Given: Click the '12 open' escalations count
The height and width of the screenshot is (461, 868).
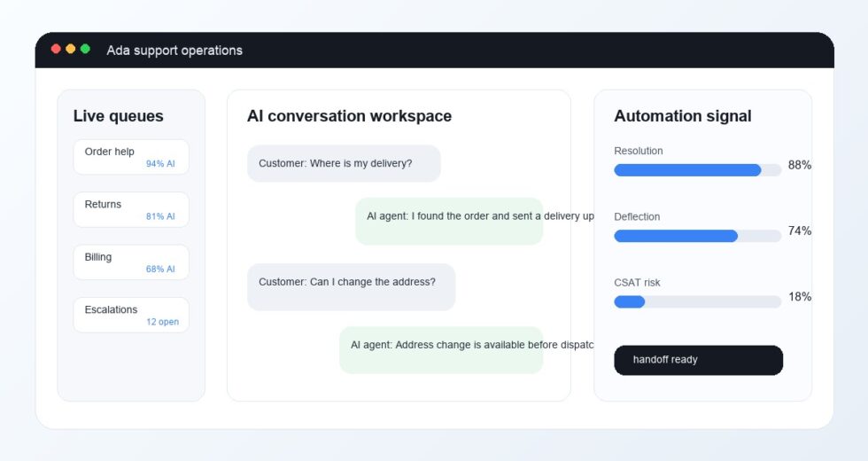Looking at the screenshot, I should pos(163,322).
